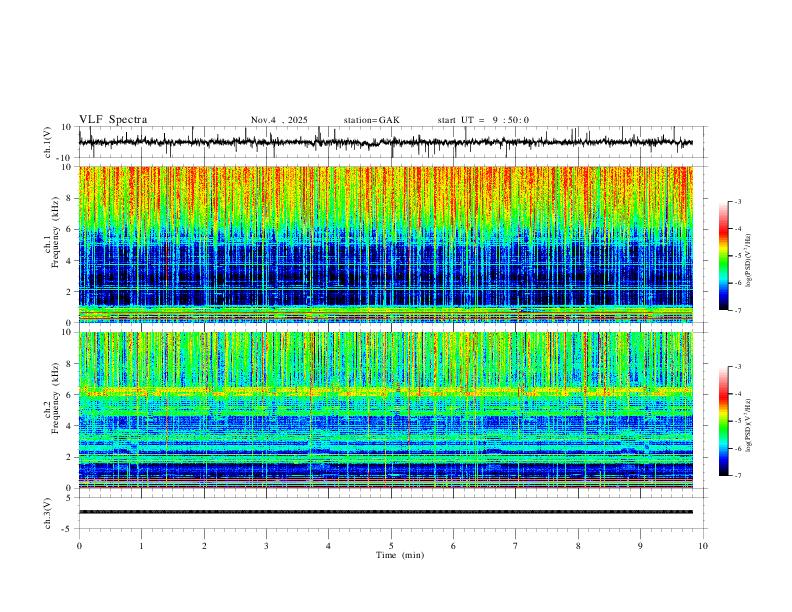Click the lower colorbar log(PSD) label
Image resolution: width=792 pixels, height=612 pixels.
point(748,425)
